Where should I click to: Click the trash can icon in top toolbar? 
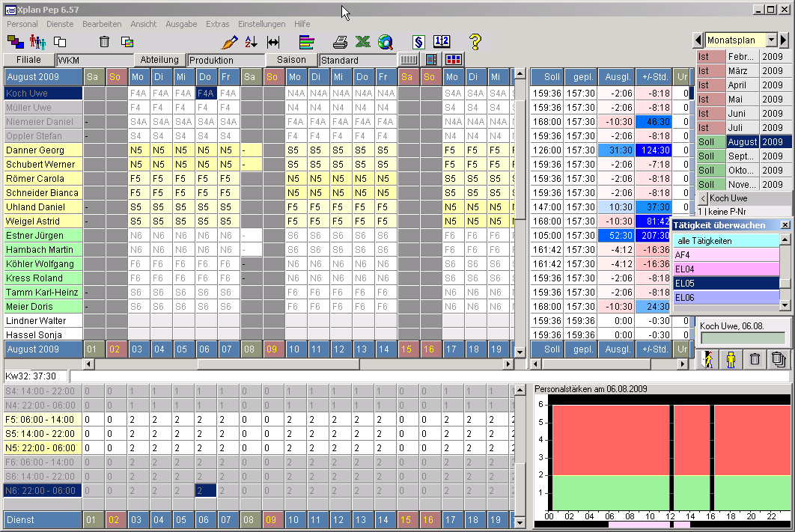click(x=104, y=42)
